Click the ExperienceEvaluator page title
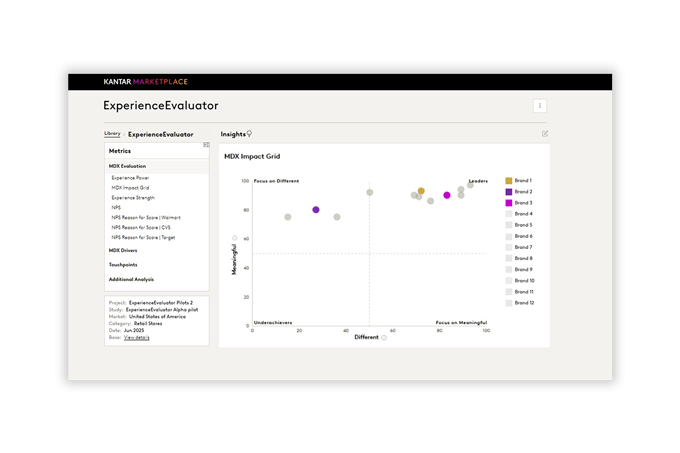 (x=160, y=106)
